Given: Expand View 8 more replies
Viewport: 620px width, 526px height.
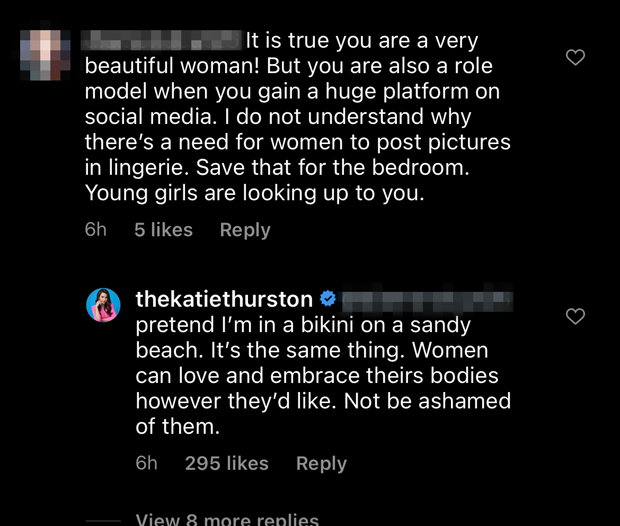Looking at the screenshot, I should click(x=227, y=519).
